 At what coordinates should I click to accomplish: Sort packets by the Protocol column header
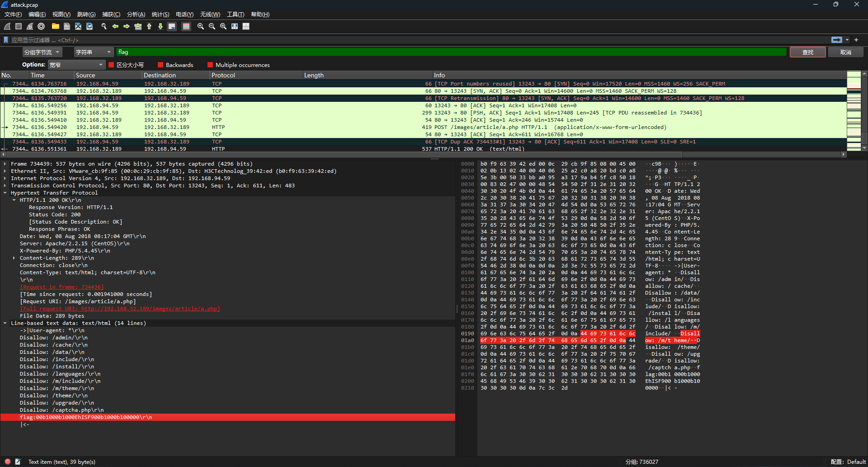255,75
